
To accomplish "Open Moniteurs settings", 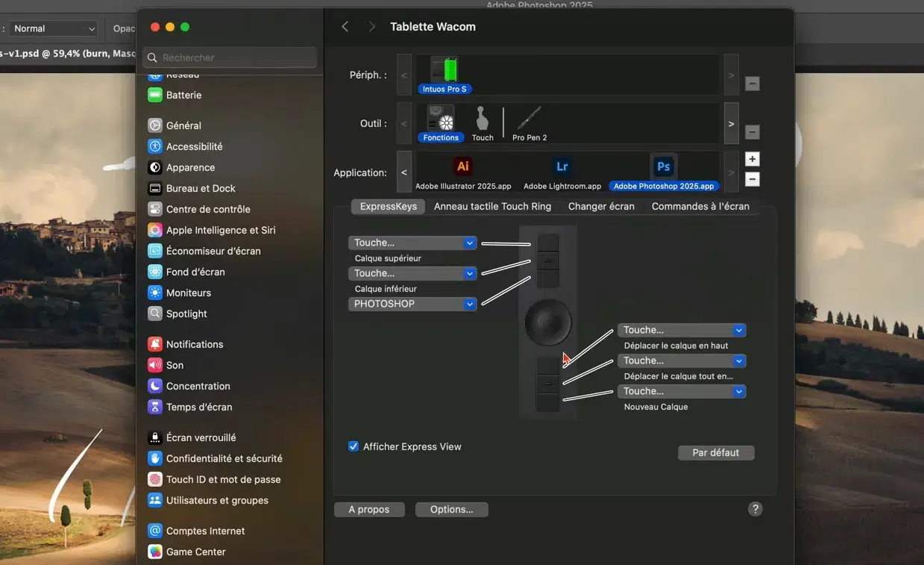I will pyautogui.click(x=180, y=293).
